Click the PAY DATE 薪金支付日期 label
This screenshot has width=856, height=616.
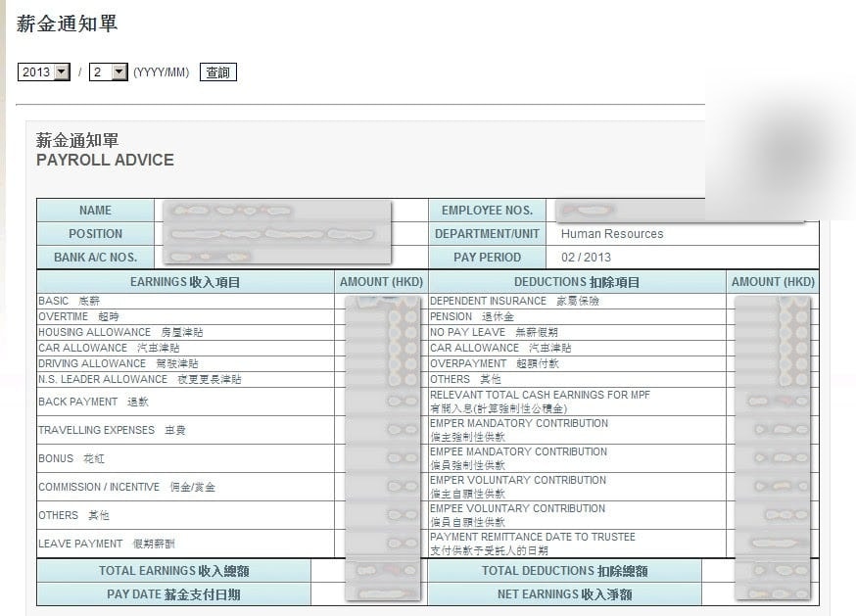(173, 594)
